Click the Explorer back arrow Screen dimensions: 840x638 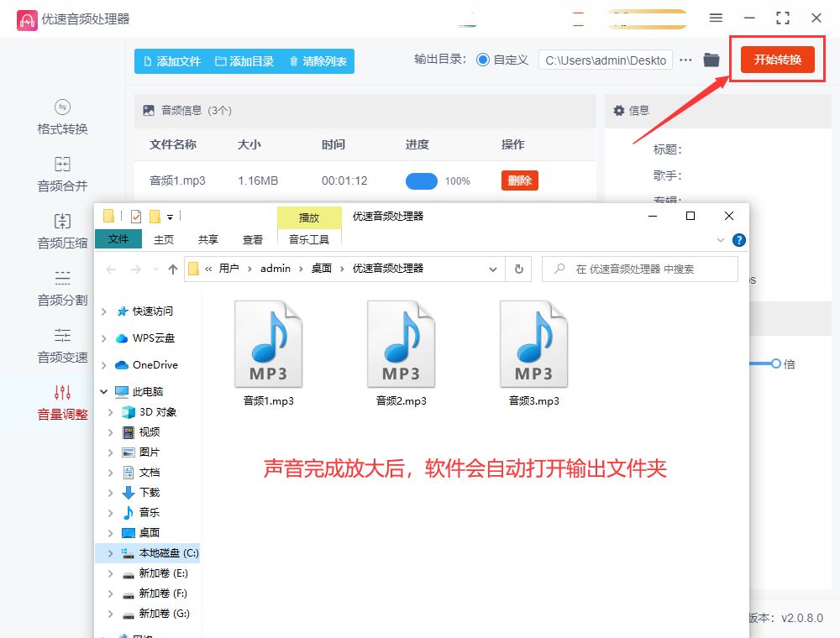point(111,269)
